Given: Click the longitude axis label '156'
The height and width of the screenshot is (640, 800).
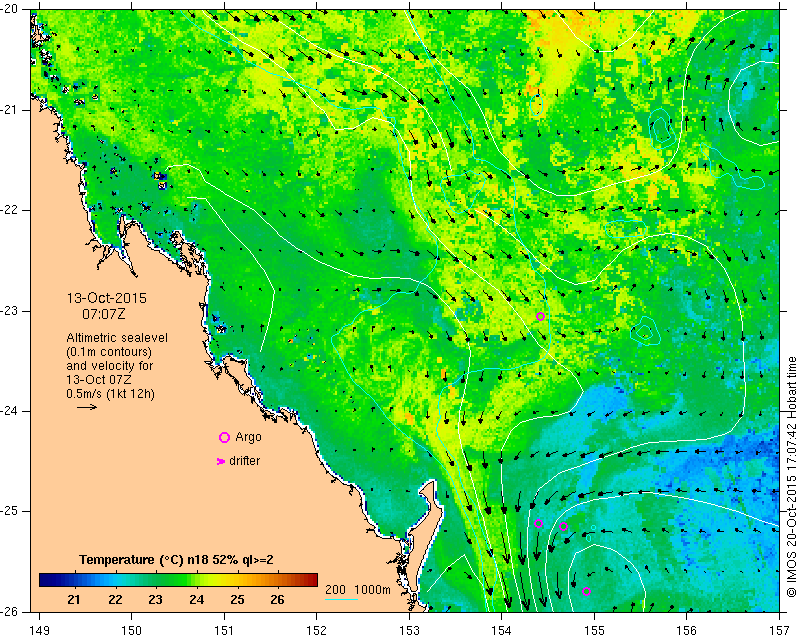Looking at the screenshot, I should coord(687,631).
